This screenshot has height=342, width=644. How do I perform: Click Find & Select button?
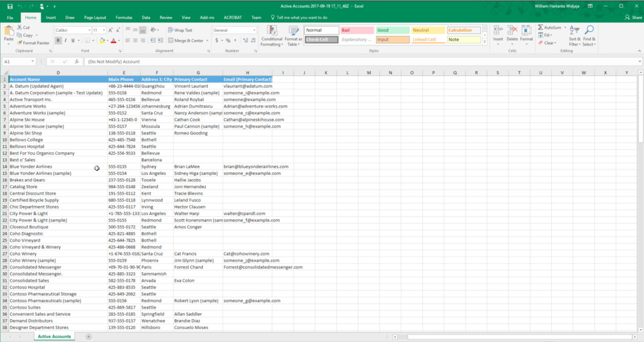[x=589, y=35]
